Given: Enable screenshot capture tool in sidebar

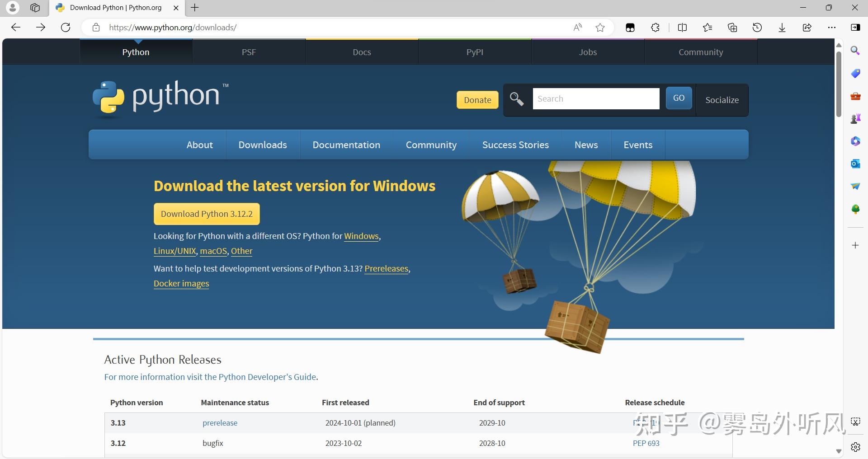Looking at the screenshot, I should [x=855, y=421].
